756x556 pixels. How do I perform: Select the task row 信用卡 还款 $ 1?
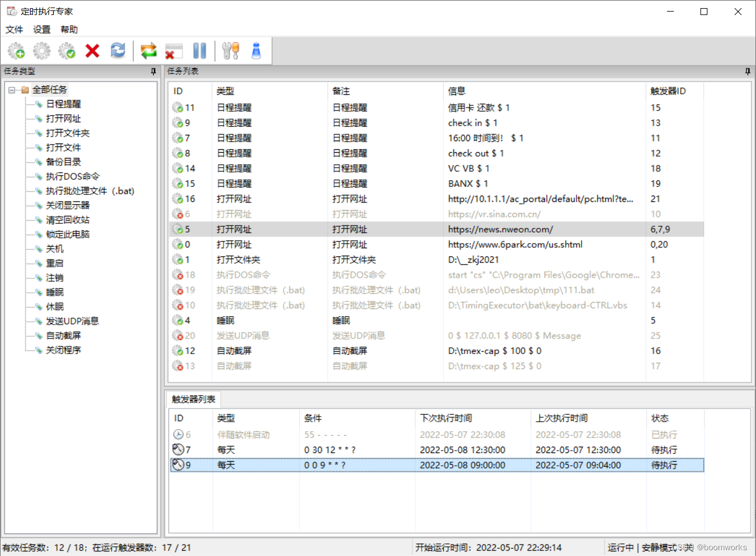pyautogui.click(x=437, y=108)
